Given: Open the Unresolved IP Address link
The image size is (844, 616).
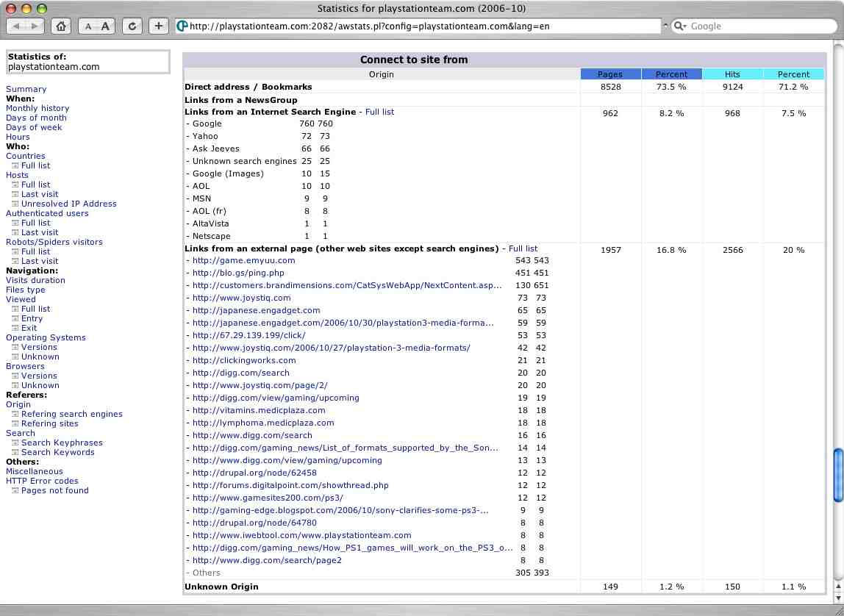Looking at the screenshot, I should click(68, 204).
